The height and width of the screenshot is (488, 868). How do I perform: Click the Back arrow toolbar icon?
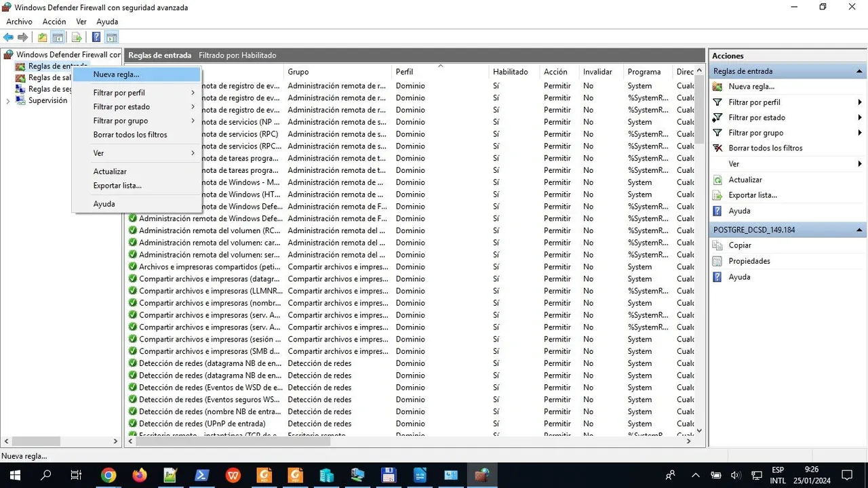pos(8,37)
